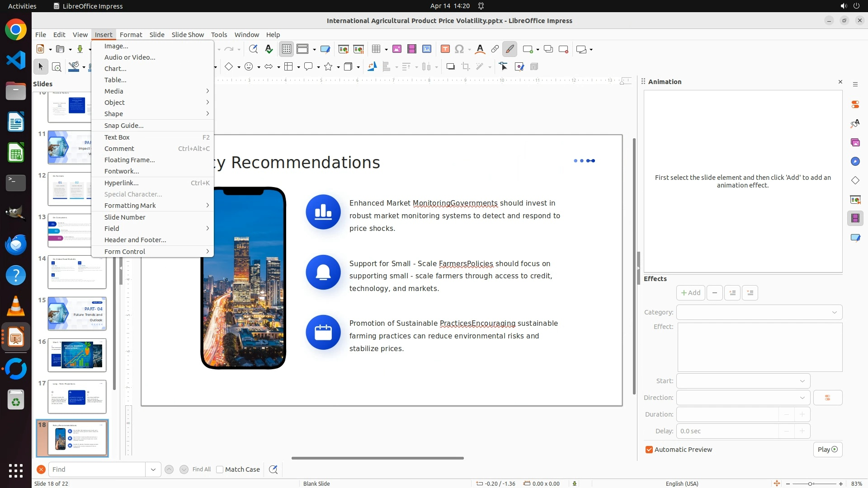Toggle the Shadow icon in toolbar

(x=450, y=67)
